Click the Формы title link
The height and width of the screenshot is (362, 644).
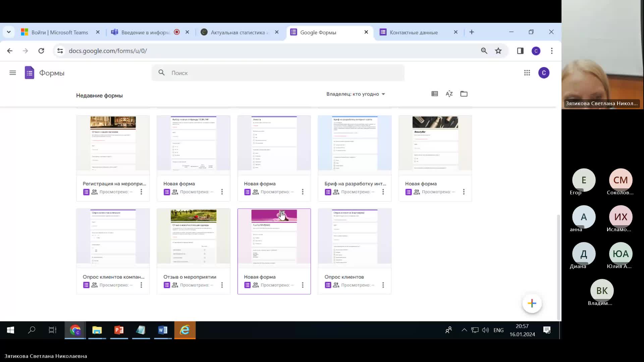[52, 73]
